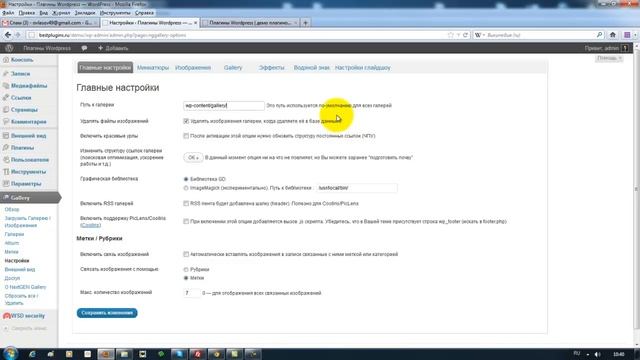Reload the page with refresh icon
640x360 pixels.
pyautogui.click(x=465, y=35)
